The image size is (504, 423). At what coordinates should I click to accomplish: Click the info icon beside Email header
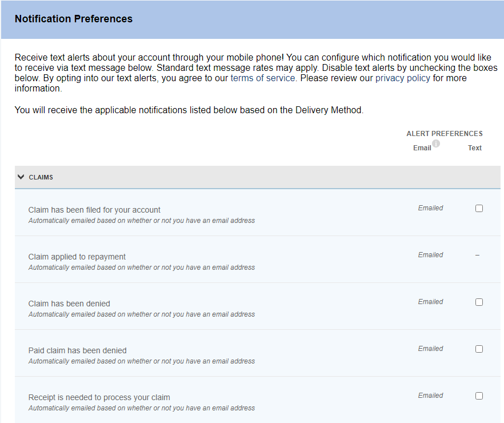coord(436,144)
